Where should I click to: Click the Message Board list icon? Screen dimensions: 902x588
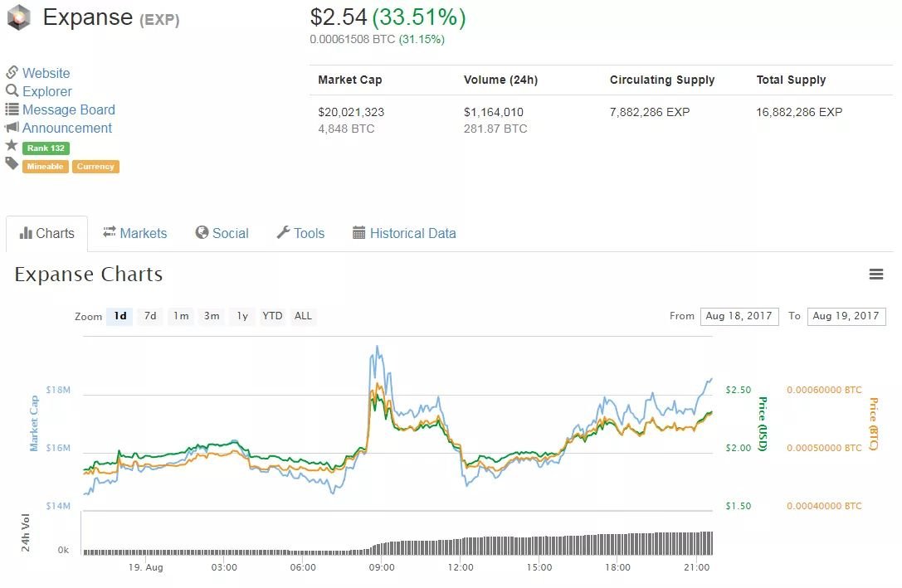12,109
